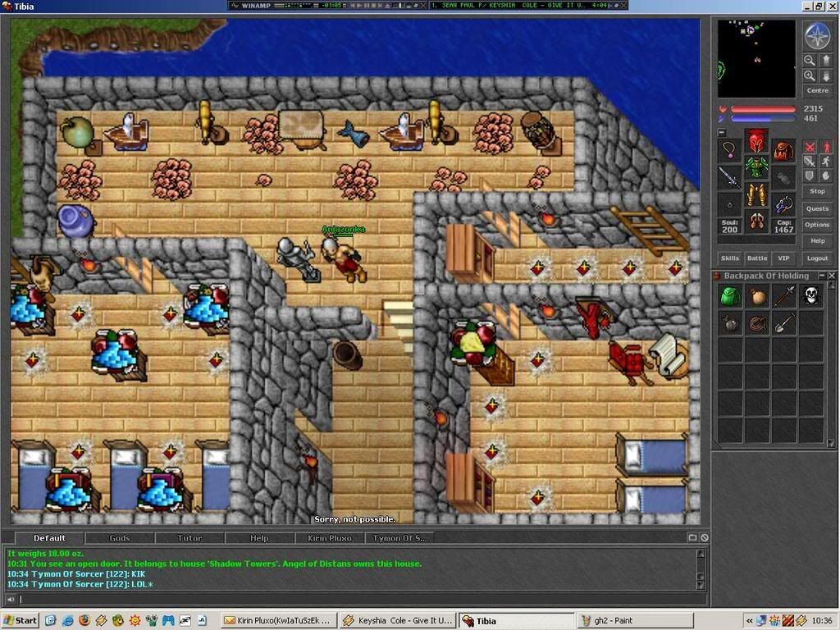Select the green armor in body slot
The height and width of the screenshot is (630, 840).
(756, 167)
